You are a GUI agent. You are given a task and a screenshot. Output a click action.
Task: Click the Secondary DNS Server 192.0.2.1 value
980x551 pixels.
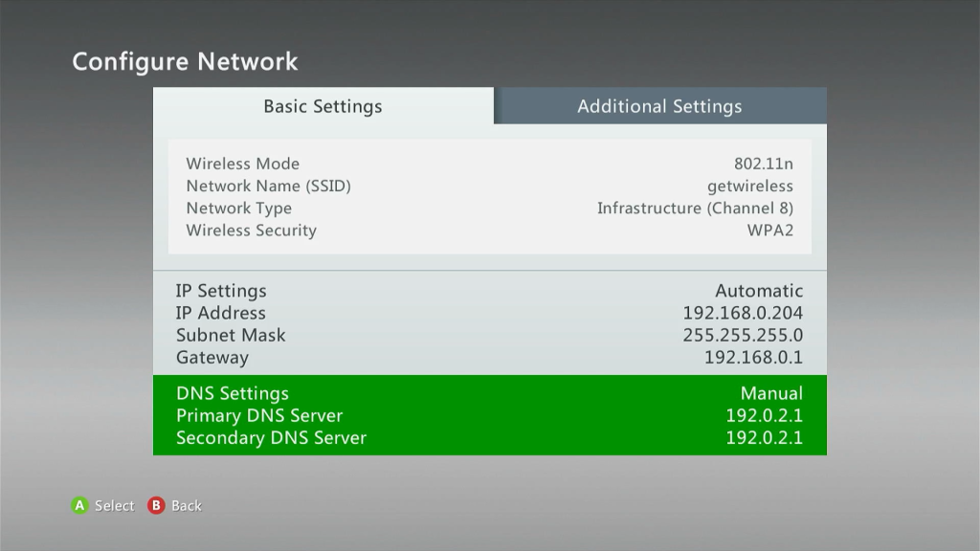pos(764,438)
